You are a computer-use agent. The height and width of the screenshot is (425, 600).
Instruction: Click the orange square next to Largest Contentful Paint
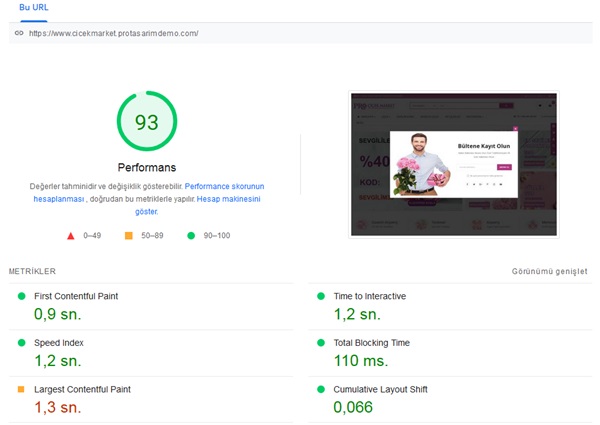(x=21, y=389)
